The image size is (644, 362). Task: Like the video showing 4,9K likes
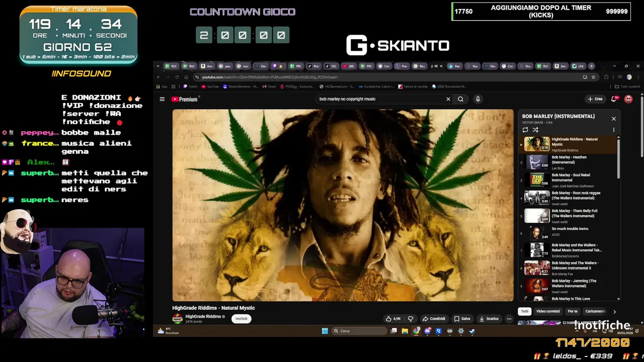tap(393, 319)
